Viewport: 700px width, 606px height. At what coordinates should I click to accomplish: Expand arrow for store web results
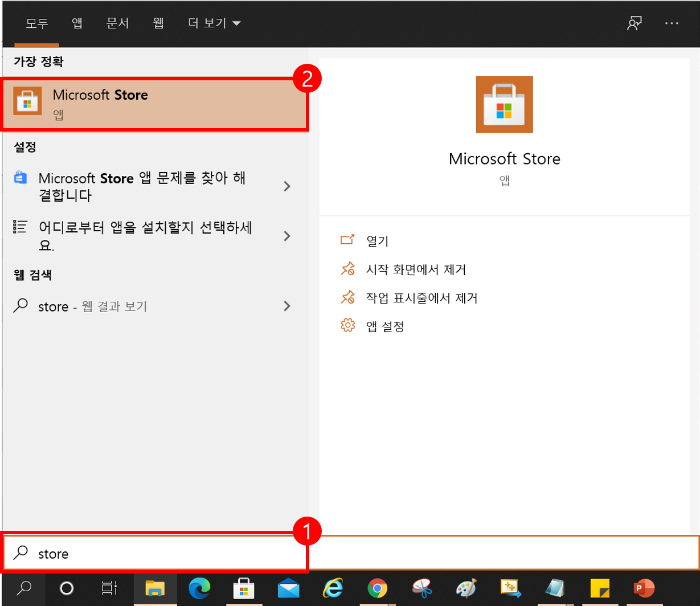[287, 306]
